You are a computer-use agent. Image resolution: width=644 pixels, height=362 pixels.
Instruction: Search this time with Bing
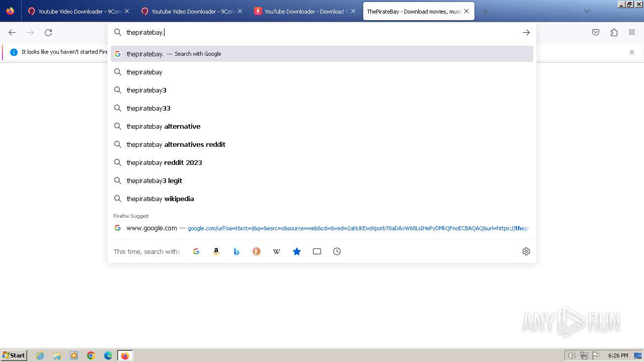236,251
